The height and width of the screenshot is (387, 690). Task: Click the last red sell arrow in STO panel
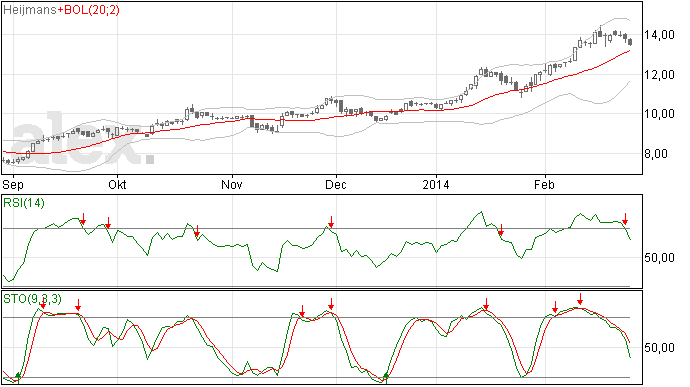[x=580, y=299]
